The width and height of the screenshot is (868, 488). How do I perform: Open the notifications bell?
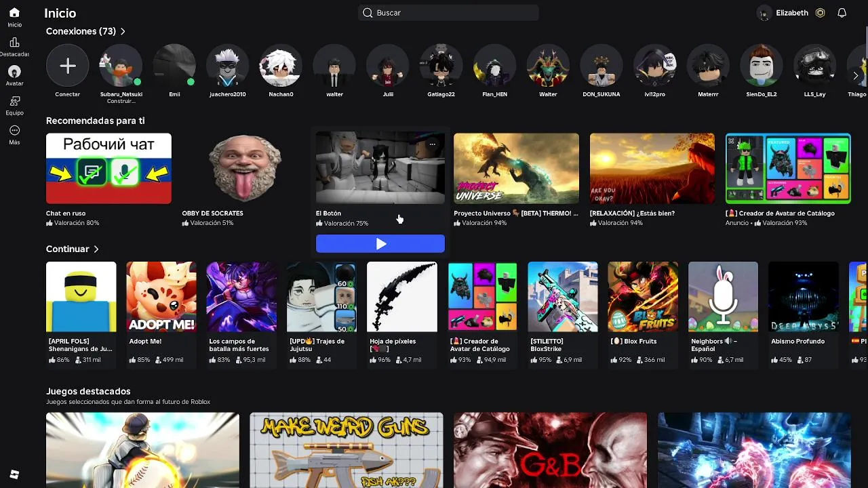(x=842, y=13)
